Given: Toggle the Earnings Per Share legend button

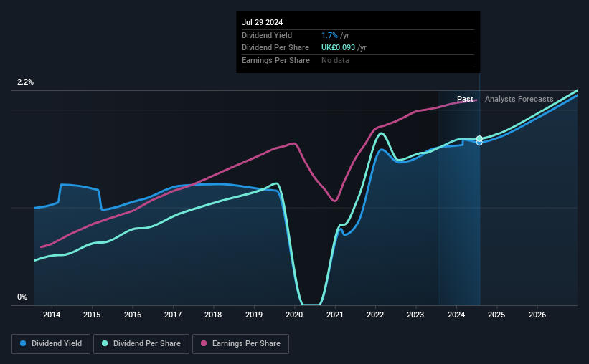Looking at the screenshot, I should 240,344.
